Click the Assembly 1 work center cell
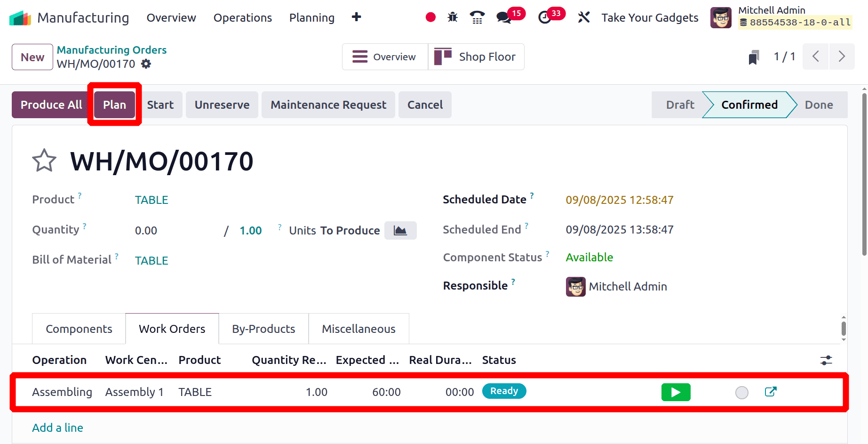The width and height of the screenshot is (868, 444). pyautogui.click(x=135, y=392)
